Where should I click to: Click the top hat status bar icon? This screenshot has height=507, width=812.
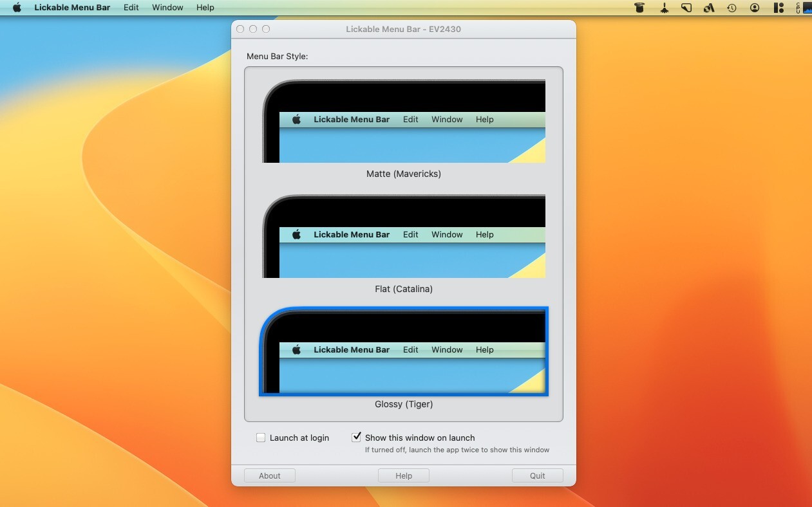tap(639, 8)
